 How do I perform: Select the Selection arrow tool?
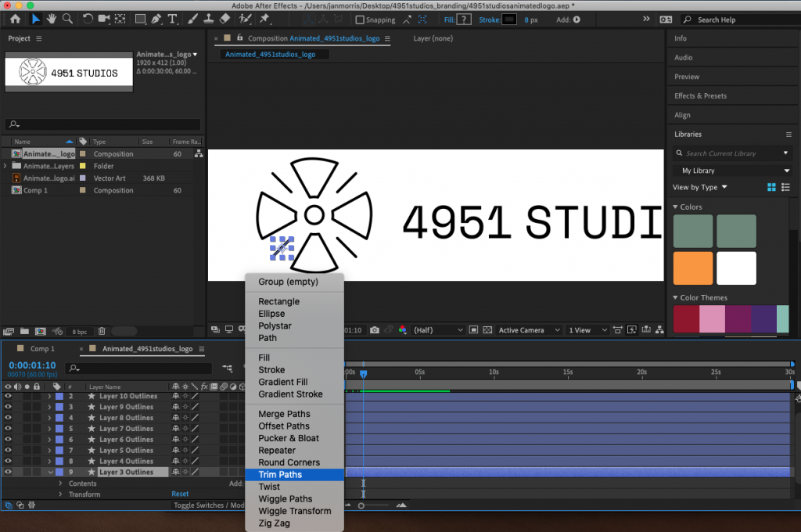coord(35,19)
